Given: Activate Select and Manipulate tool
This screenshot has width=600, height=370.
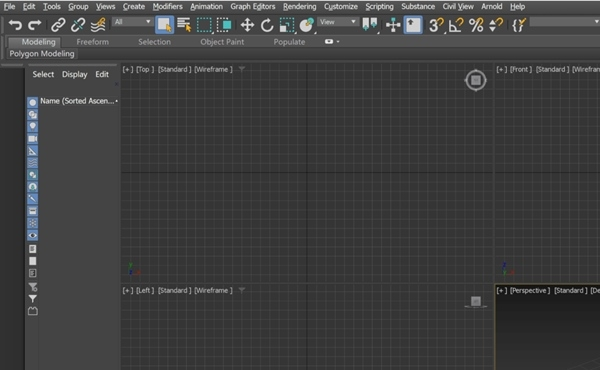Looking at the screenshot, I should [x=393, y=25].
